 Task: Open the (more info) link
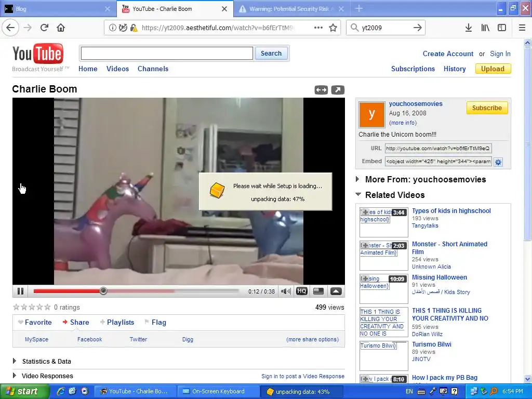[x=403, y=123]
